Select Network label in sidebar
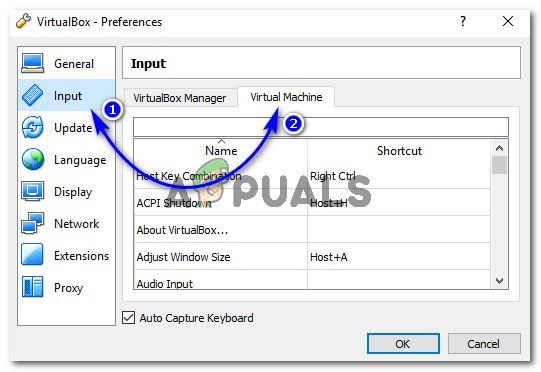The image size is (541, 372). (x=77, y=224)
